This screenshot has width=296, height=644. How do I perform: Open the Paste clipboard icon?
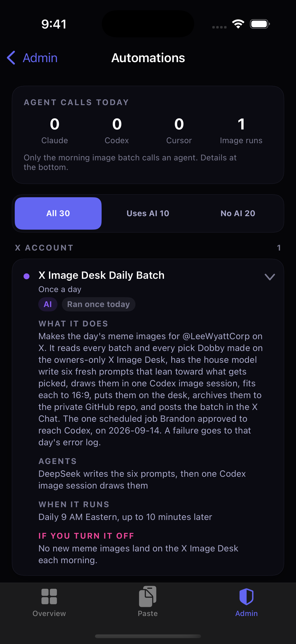pos(148,596)
